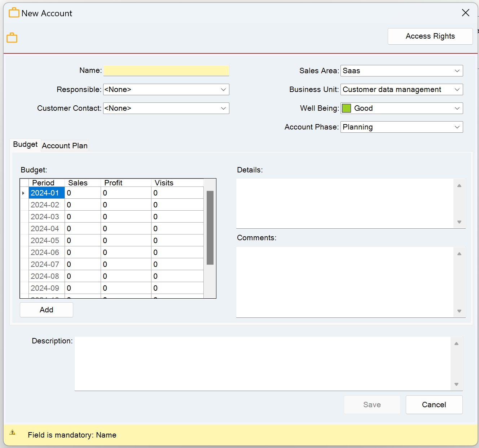
Task: Switch to the Account Plan tab
Action: (x=65, y=146)
